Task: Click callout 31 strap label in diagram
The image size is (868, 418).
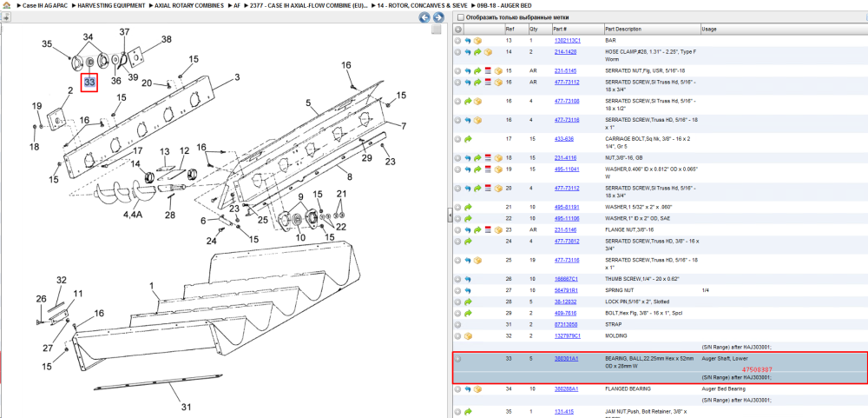Action: (x=186, y=407)
